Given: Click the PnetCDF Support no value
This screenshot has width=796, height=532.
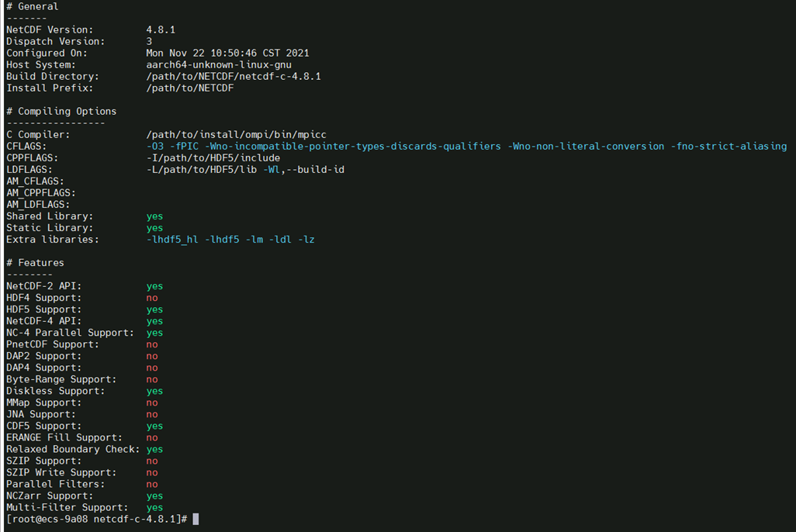Looking at the screenshot, I should [152, 344].
